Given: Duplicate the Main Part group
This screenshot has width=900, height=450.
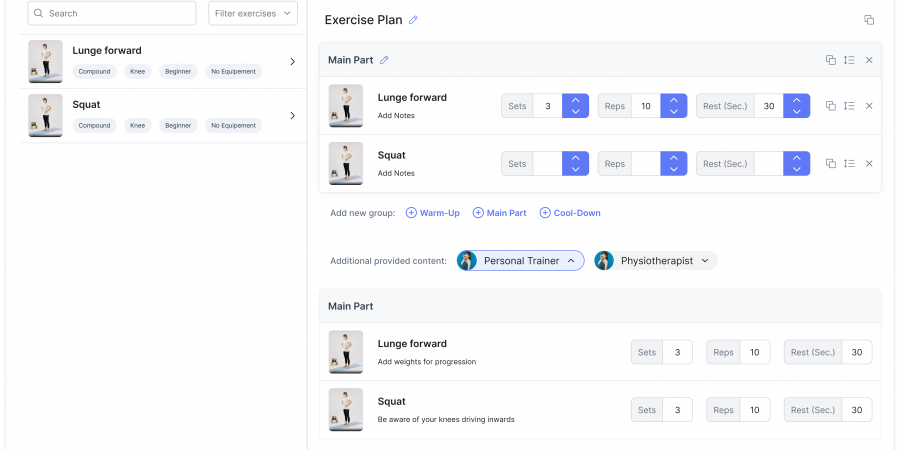Looking at the screenshot, I should click(x=830, y=60).
